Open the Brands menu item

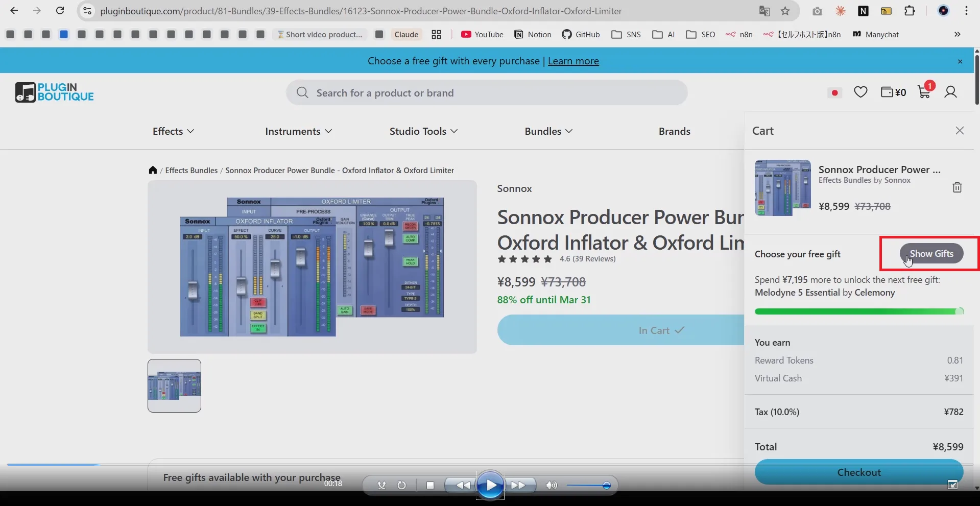pyautogui.click(x=674, y=131)
